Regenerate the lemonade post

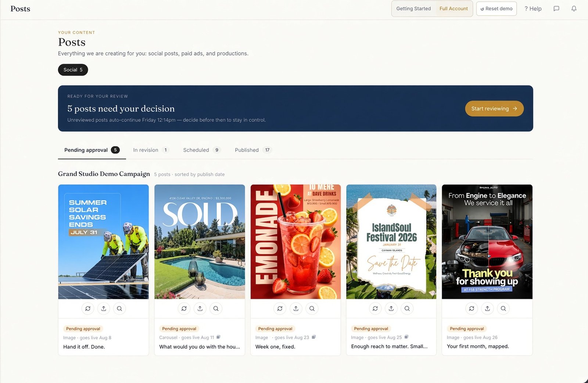click(x=280, y=308)
